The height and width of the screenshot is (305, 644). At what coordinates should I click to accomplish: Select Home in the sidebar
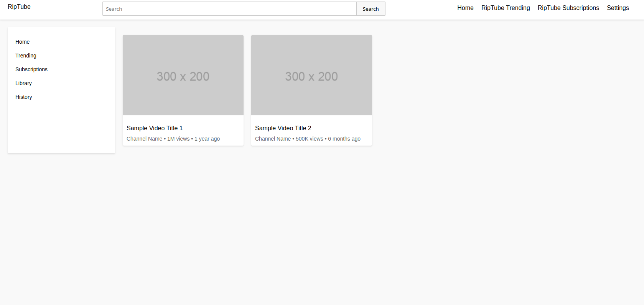[23, 42]
